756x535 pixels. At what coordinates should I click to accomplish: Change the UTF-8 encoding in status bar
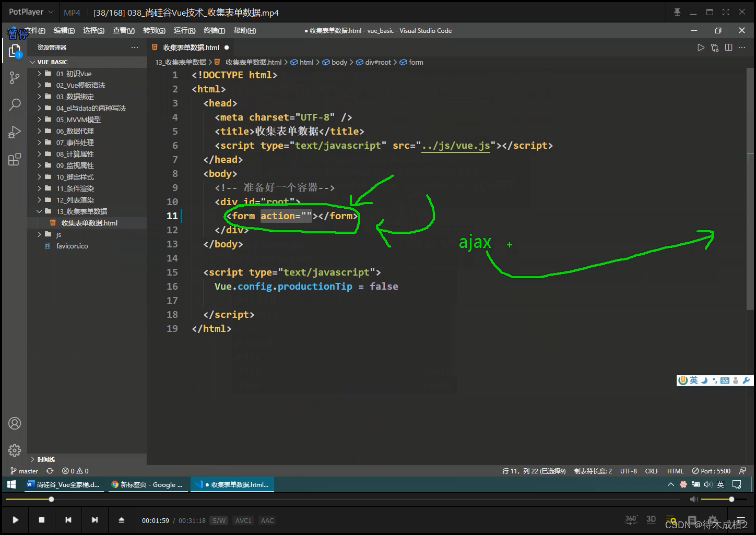pyautogui.click(x=628, y=471)
